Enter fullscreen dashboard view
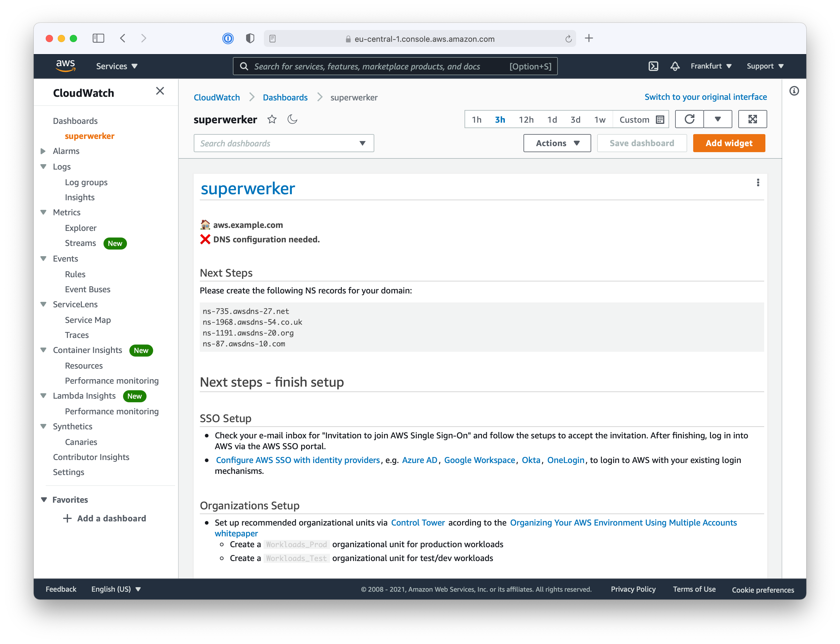 point(752,119)
